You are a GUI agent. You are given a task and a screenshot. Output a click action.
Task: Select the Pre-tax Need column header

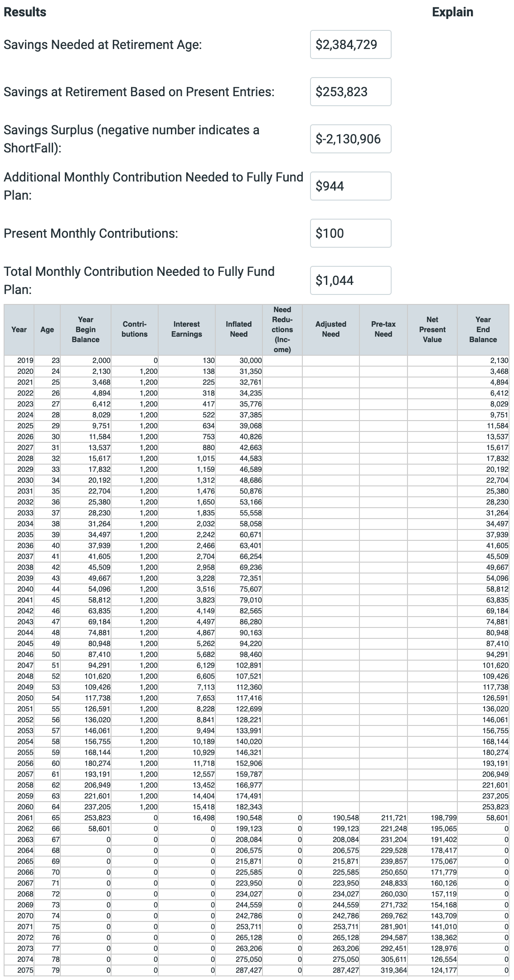coord(383,329)
